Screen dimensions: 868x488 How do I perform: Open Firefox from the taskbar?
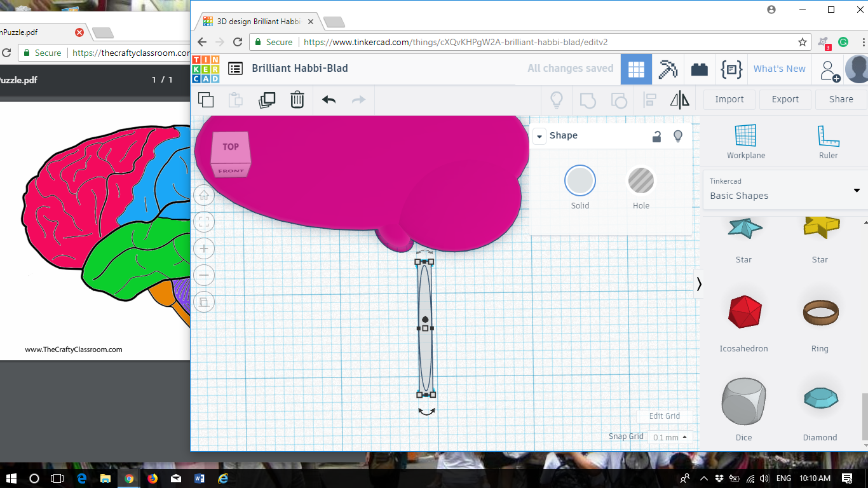[x=153, y=478]
